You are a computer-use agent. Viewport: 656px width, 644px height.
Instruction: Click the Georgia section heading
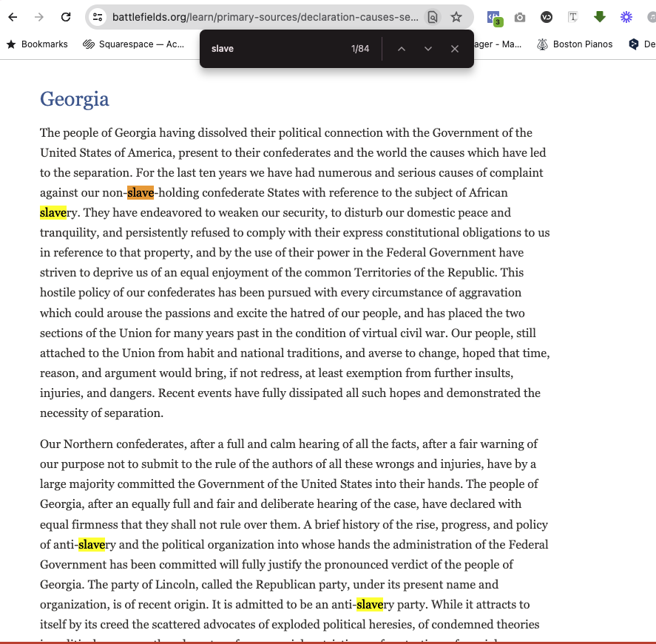click(75, 99)
